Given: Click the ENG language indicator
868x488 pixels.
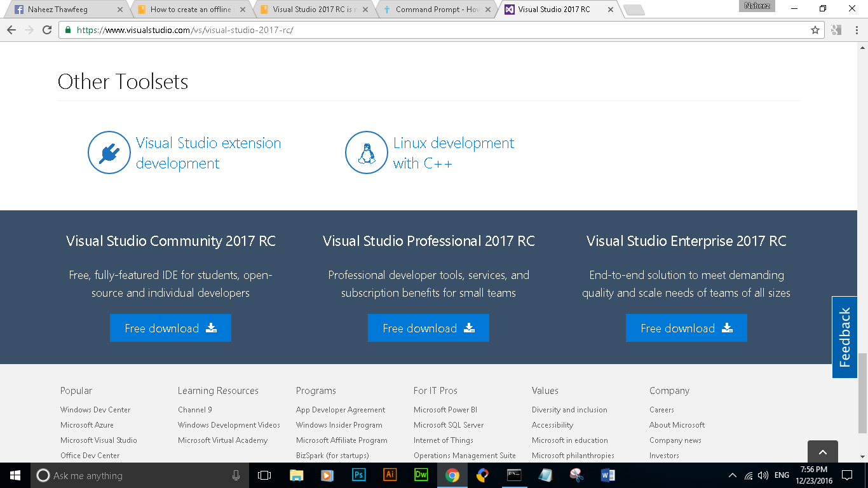Looking at the screenshot, I should [782, 475].
